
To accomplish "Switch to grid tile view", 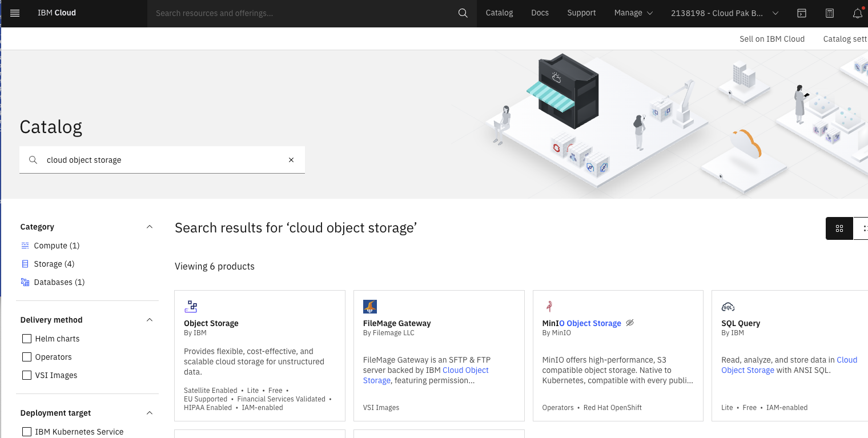I will 839,228.
